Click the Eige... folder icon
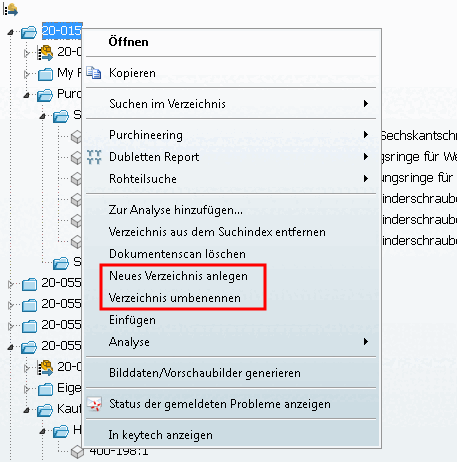 pyautogui.click(x=45, y=389)
